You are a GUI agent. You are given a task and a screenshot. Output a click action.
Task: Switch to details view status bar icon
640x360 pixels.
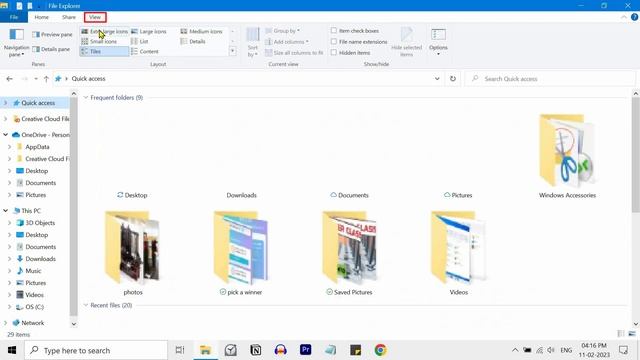(621, 334)
